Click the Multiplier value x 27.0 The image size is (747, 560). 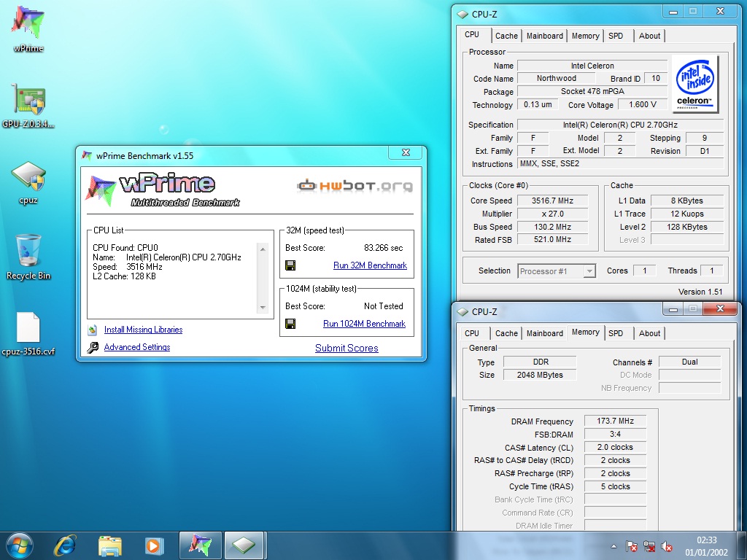pyautogui.click(x=553, y=214)
